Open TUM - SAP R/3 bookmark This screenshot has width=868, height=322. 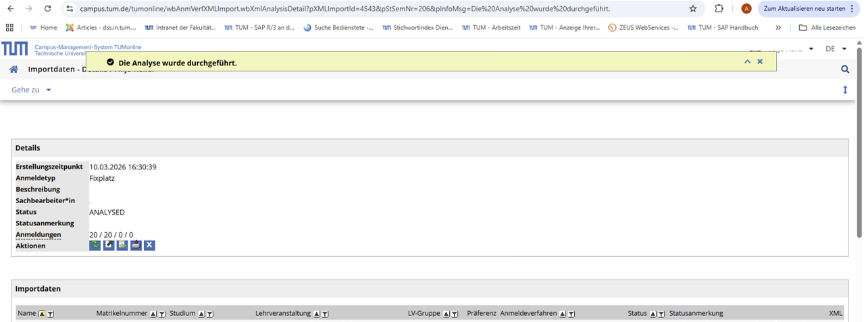259,28
